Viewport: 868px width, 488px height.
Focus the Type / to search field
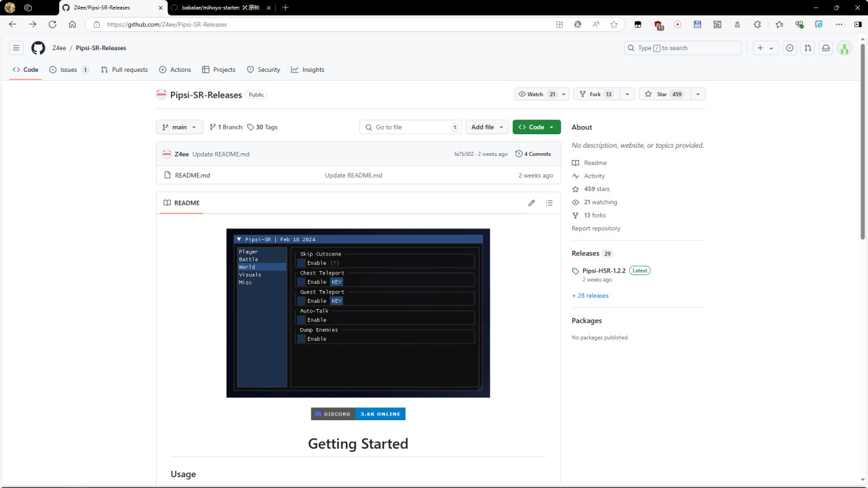click(x=683, y=48)
